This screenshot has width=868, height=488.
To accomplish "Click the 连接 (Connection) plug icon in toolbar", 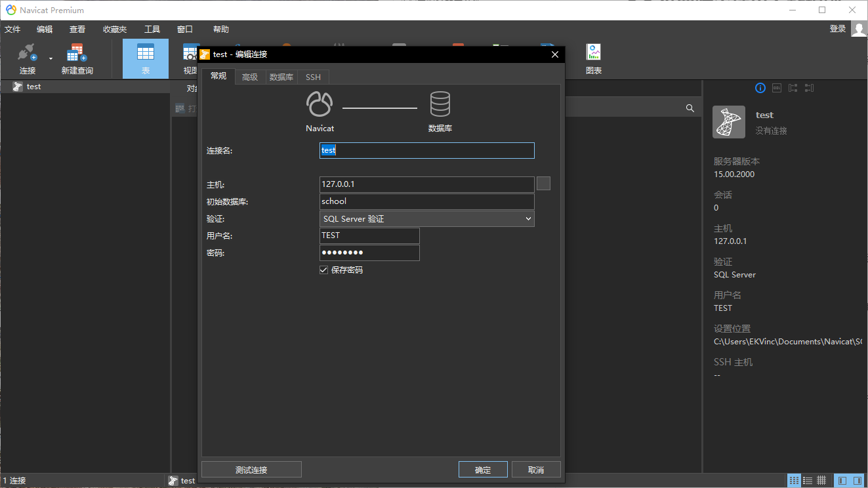I will 27,52.
